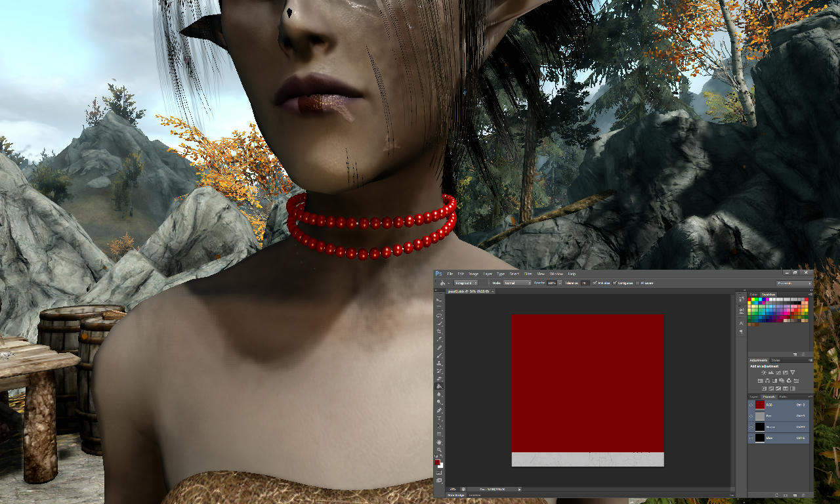Click the Opacity percentage field
This screenshot has height=504, width=840.
tap(551, 283)
